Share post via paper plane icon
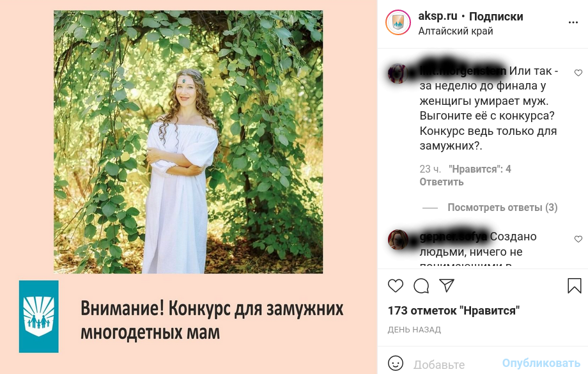 (447, 286)
